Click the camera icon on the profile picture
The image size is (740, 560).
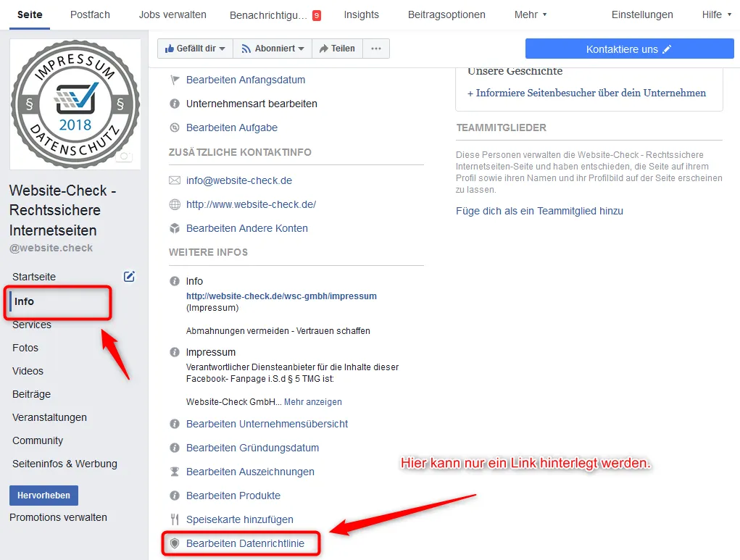pyautogui.click(x=123, y=156)
